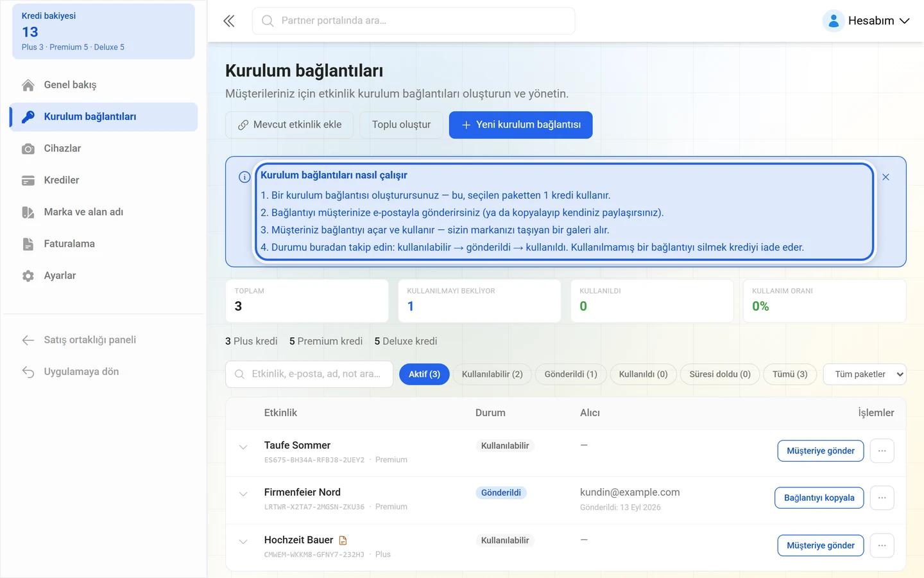The width and height of the screenshot is (924, 578).
Task: Go to Krediler card icon item
Action: 104,180
